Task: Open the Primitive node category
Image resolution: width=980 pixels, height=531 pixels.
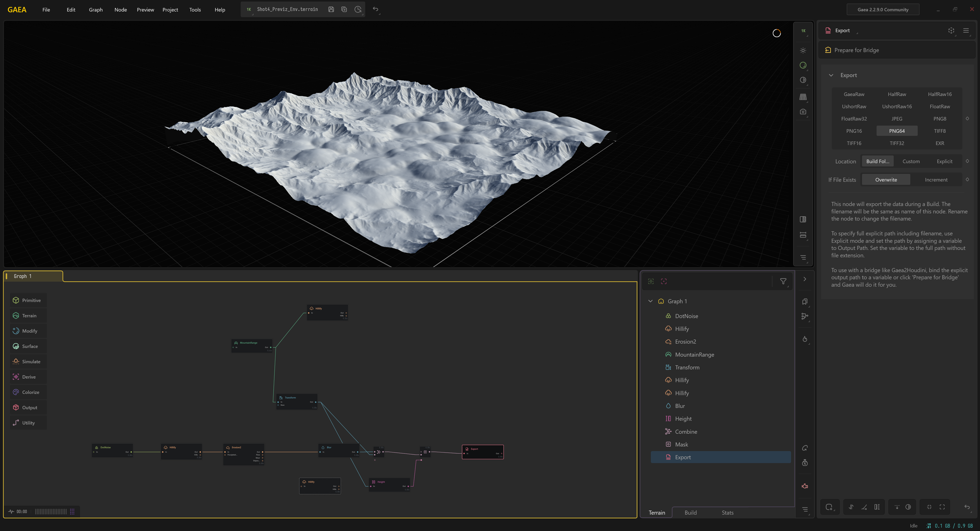Action: (x=27, y=300)
